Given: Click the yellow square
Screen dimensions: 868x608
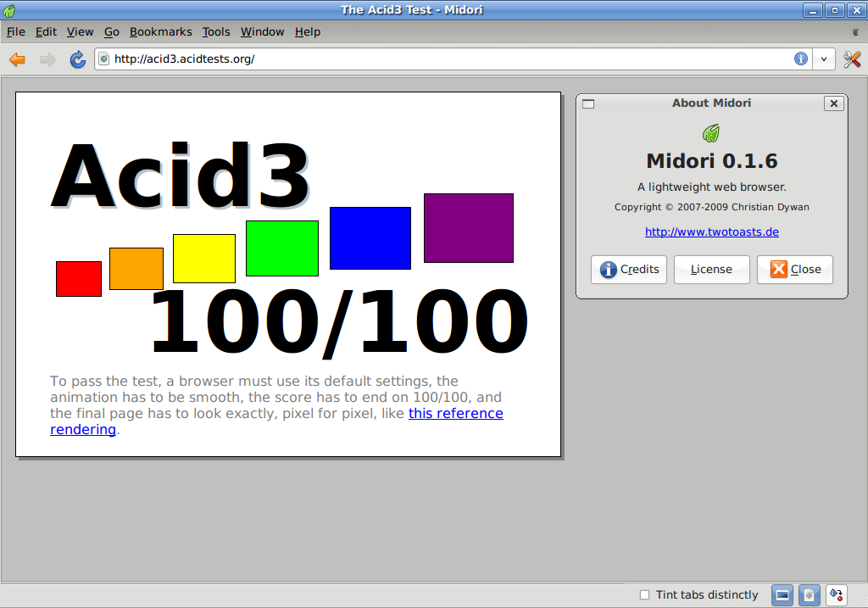Looking at the screenshot, I should pos(204,259).
